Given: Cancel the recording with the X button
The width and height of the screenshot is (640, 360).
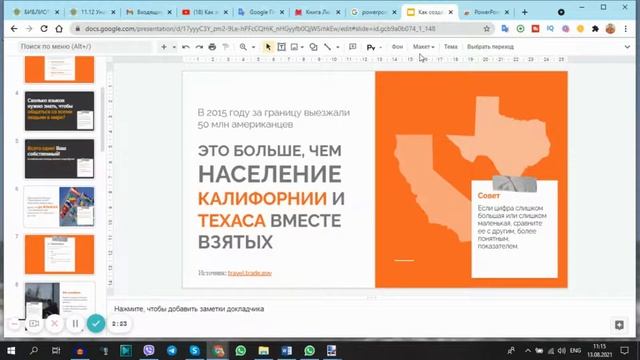Looking at the screenshot, I should (x=54, y=324).
